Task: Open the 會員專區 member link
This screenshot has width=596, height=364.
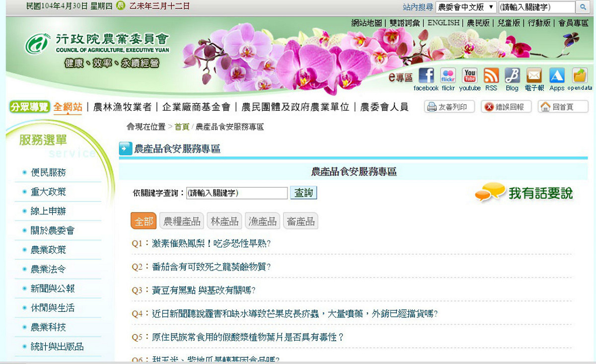Action: click(x=573, y=23)
